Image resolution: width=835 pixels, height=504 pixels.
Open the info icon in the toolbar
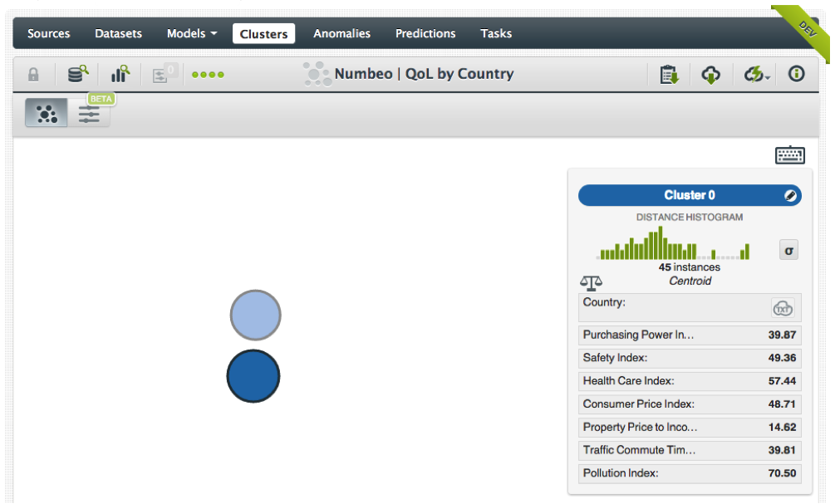click(x=797, y=74)
